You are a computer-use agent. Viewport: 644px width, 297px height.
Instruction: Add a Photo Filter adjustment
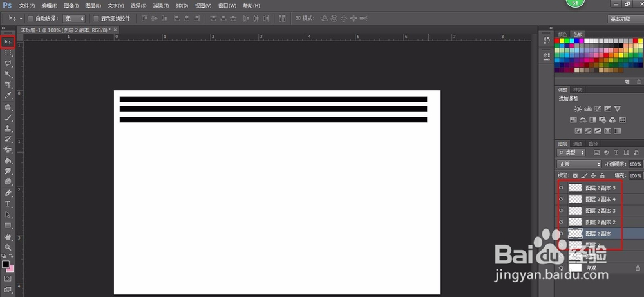click(603, 120)
